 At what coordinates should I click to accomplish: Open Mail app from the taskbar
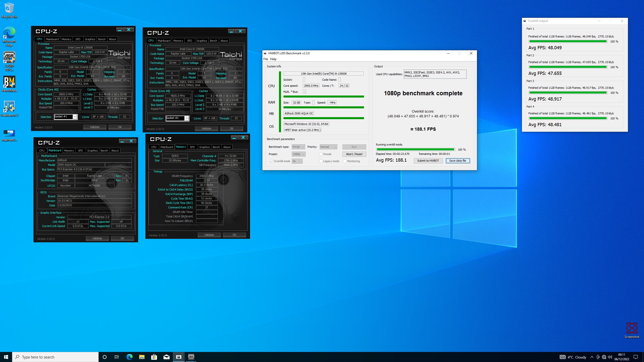[x=166, y=357]
